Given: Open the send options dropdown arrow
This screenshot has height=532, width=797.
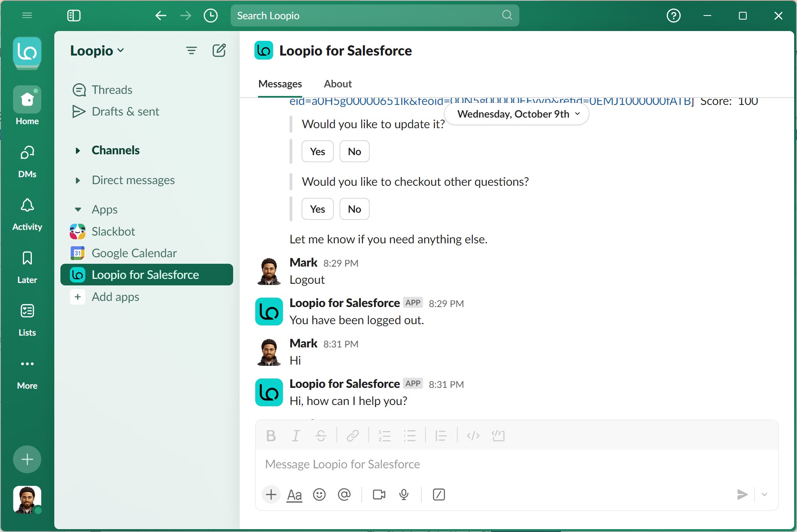Looking at the screenshot, I should point(764,495).
